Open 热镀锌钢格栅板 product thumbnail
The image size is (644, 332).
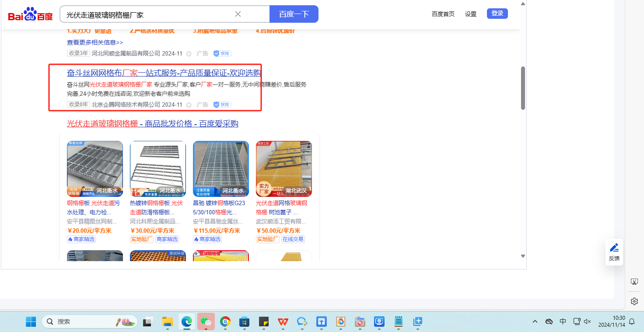click(158, 169)
